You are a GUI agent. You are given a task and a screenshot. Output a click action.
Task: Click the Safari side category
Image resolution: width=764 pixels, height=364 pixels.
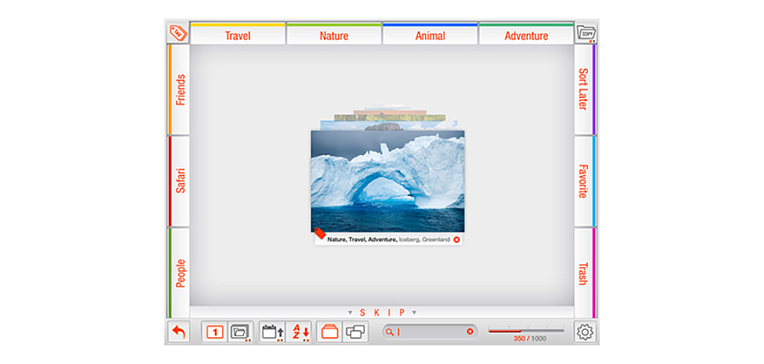point(179,181)
